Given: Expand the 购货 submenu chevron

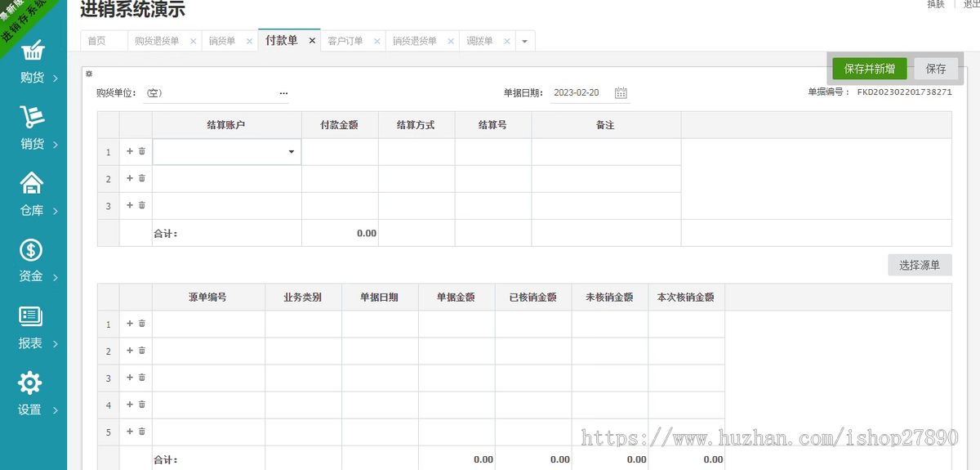Looking at the screenshot, I should click(x=56, y=78).
